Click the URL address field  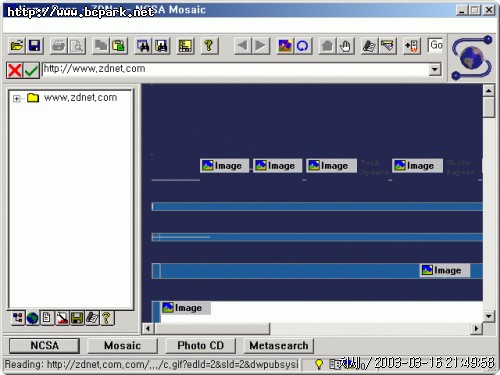(235, 69)
